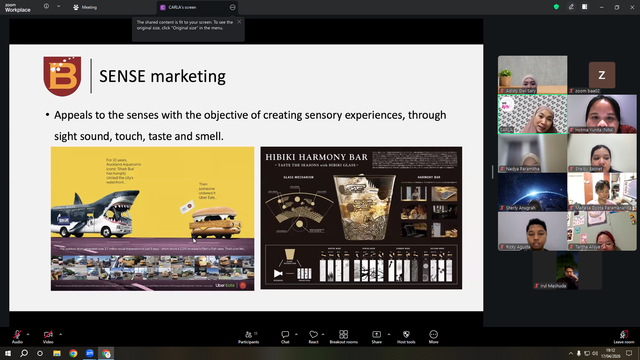
Task: Open green encryption shield icon
Action: (556, 7)
